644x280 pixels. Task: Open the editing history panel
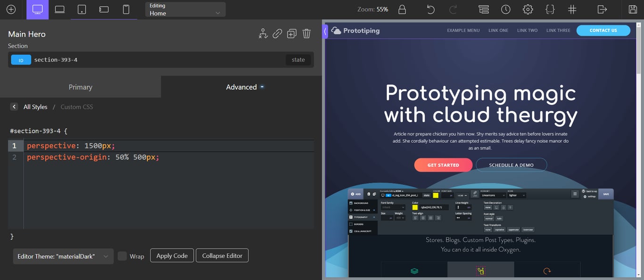pyautogui.click(x=505, y=9)
